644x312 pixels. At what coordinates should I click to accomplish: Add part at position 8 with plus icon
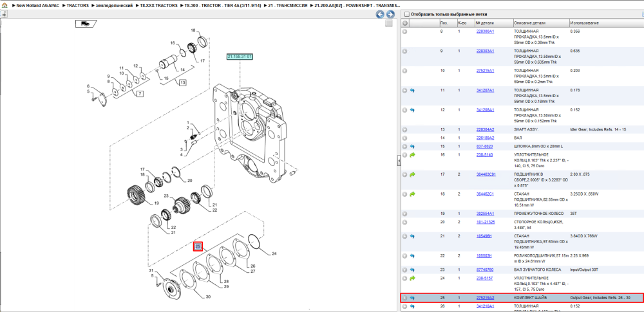pyautogui.click(x=405, y=31)
